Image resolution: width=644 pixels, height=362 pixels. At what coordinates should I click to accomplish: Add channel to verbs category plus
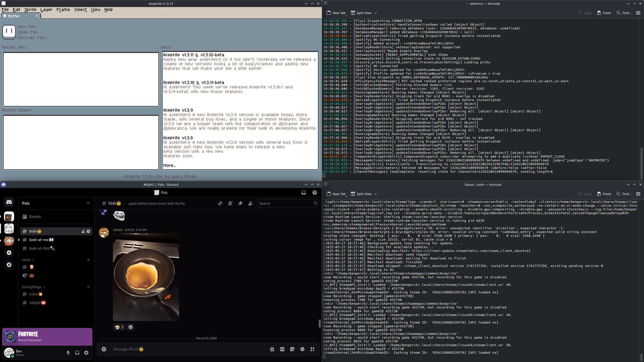(88, 260)
